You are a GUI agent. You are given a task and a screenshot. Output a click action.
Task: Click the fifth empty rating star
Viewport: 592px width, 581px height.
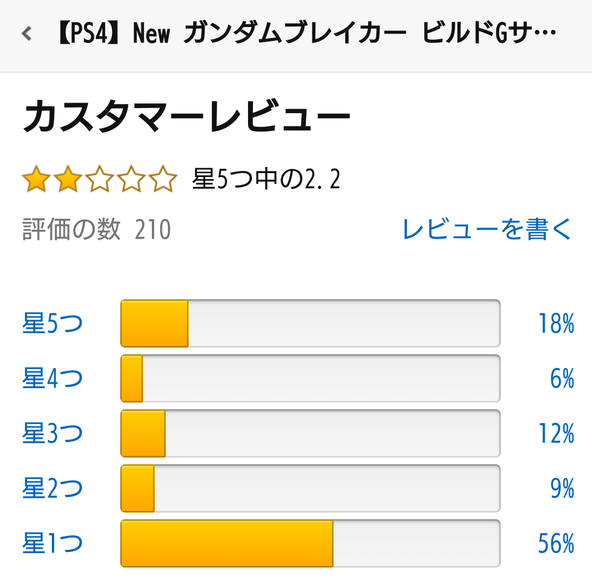163,179
